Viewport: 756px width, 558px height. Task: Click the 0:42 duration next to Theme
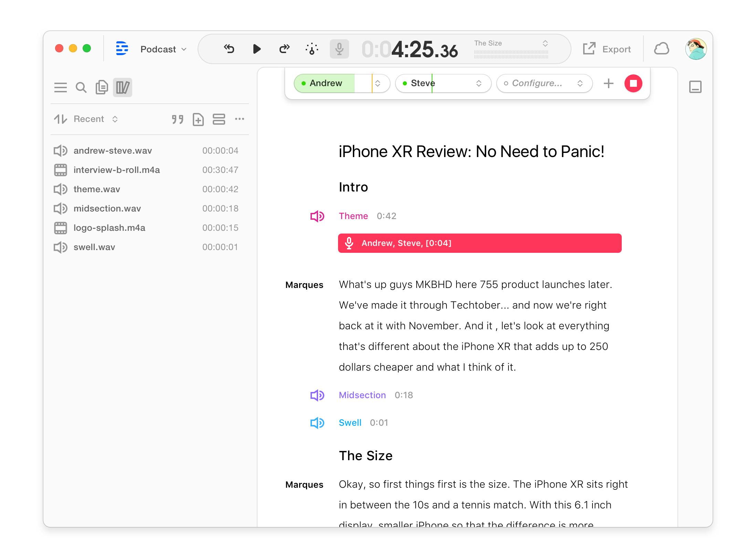pos(387,216)
